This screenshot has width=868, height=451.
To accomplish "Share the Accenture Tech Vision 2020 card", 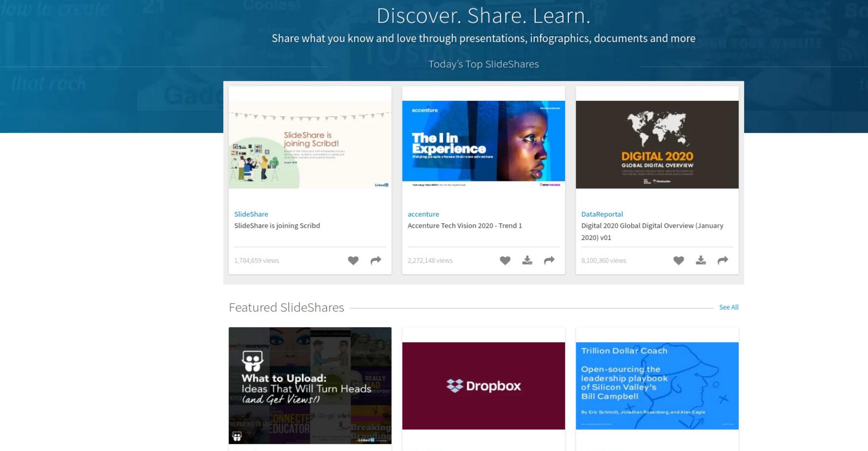I will [549, 260].
